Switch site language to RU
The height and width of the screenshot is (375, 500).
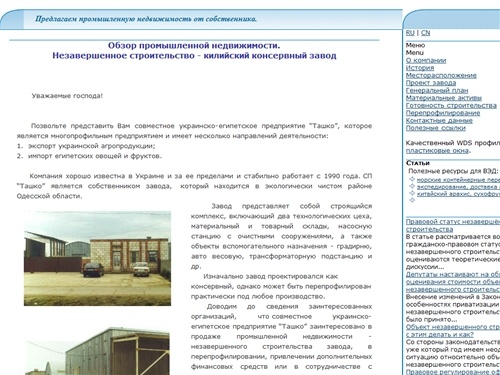410,33
